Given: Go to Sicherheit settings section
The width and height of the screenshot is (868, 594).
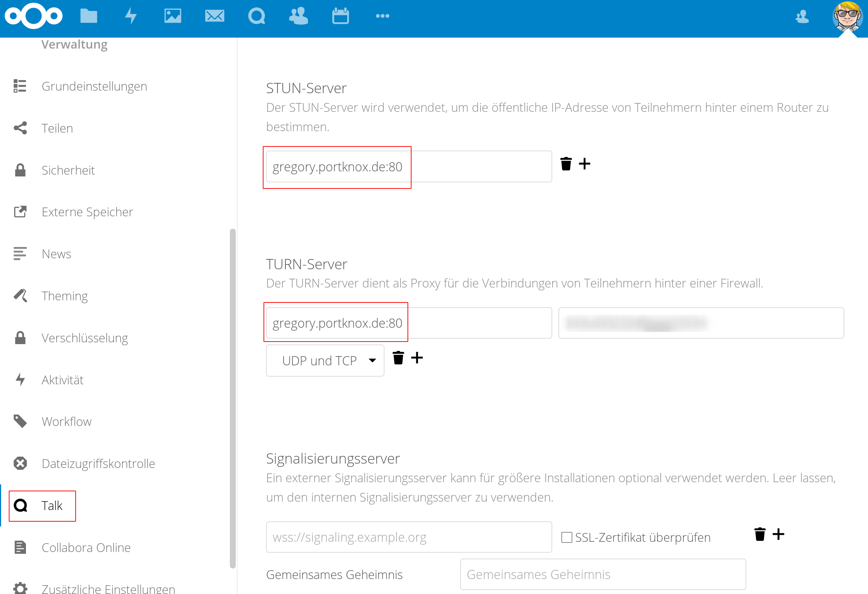Looking at the screenshot, I should coord(68,170).
